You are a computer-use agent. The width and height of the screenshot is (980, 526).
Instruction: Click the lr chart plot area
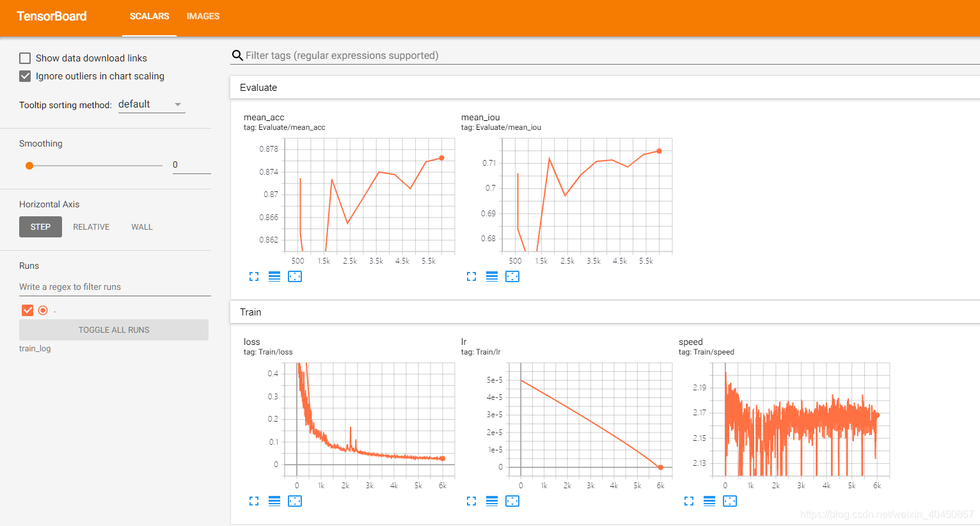[589, 420]
